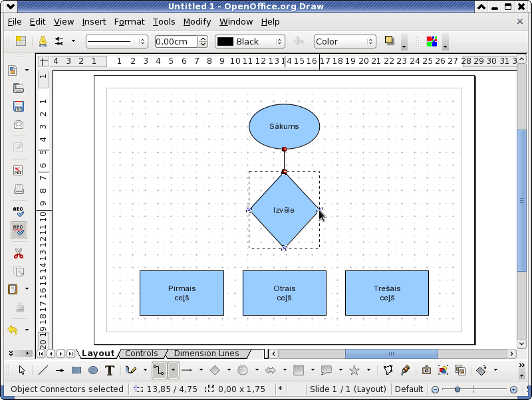Screen dimensions: 532x400
Task: Zoom out with minus button
Action: coord(435,390)
